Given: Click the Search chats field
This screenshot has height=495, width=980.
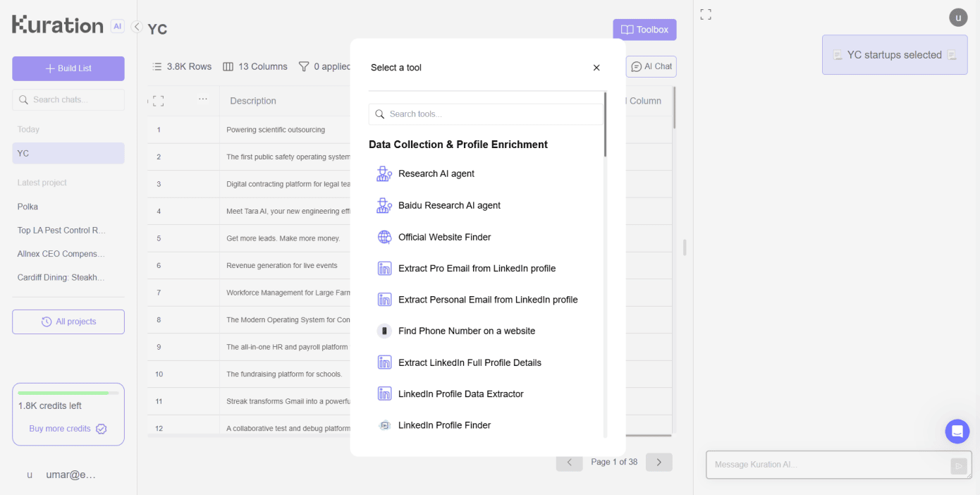Looking at the screenshot, I should tap(68, 99).
